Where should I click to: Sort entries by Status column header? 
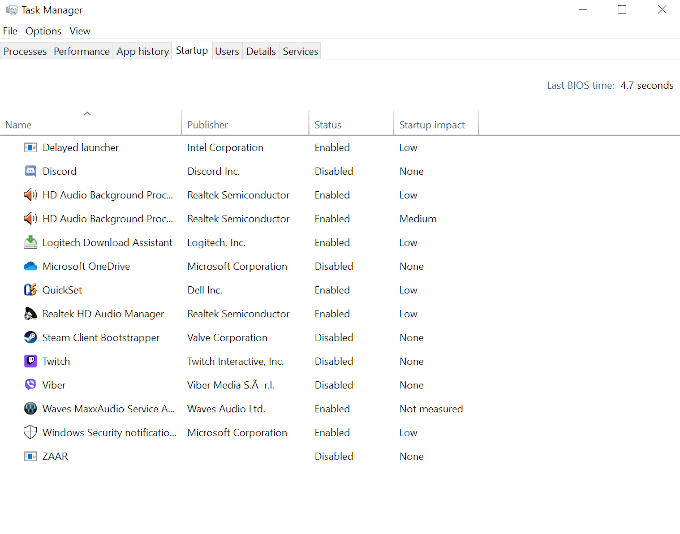328,125
